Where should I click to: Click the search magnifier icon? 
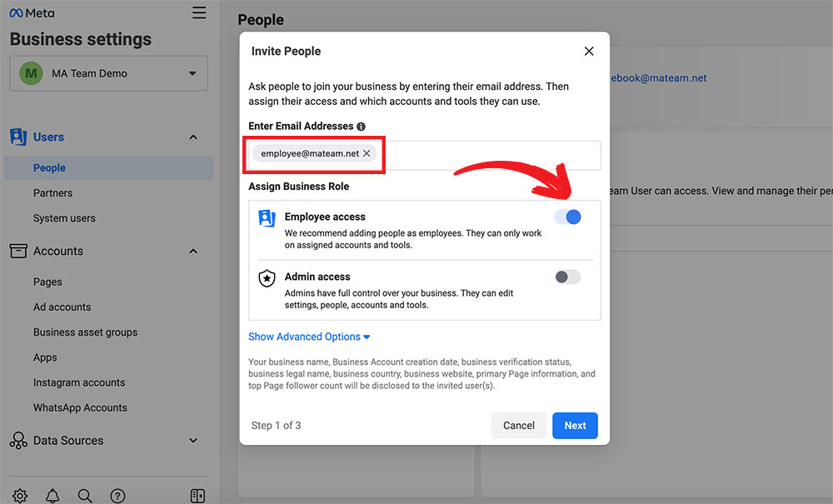click(x=85, y=496)
